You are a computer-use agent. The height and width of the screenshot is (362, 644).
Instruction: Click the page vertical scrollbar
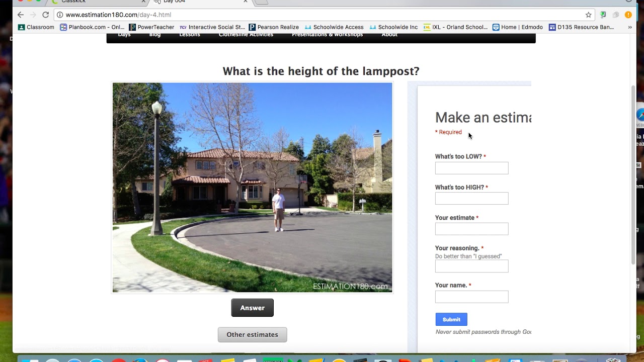tap(633, 175)
